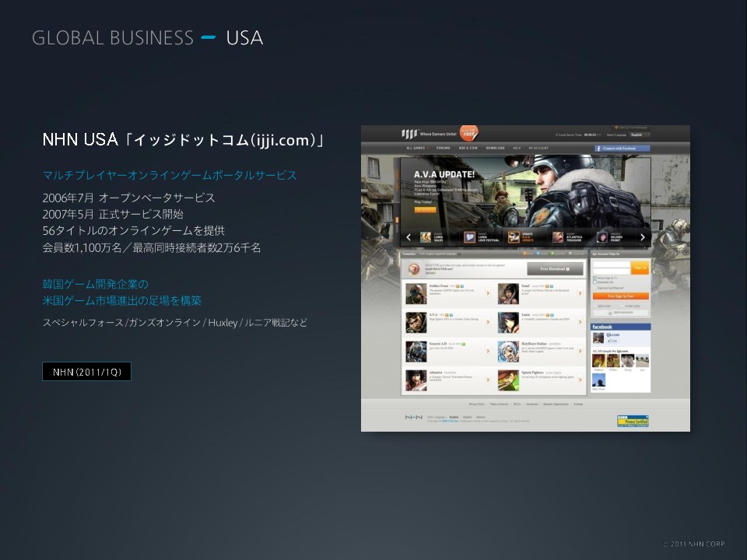Open Genesis A.D game thumbnail
The height and width of the screenshot is (560, 747).
point(416,352)
